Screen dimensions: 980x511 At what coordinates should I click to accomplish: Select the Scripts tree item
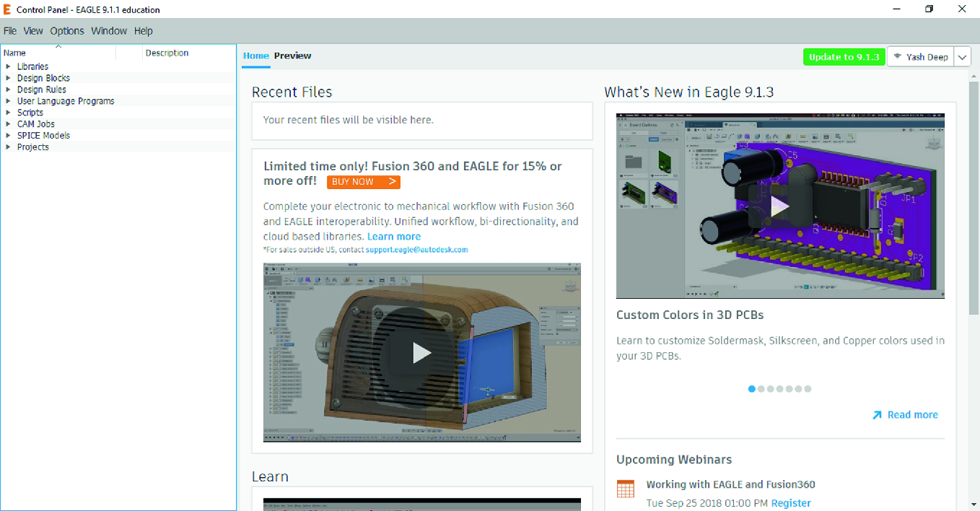30,113
